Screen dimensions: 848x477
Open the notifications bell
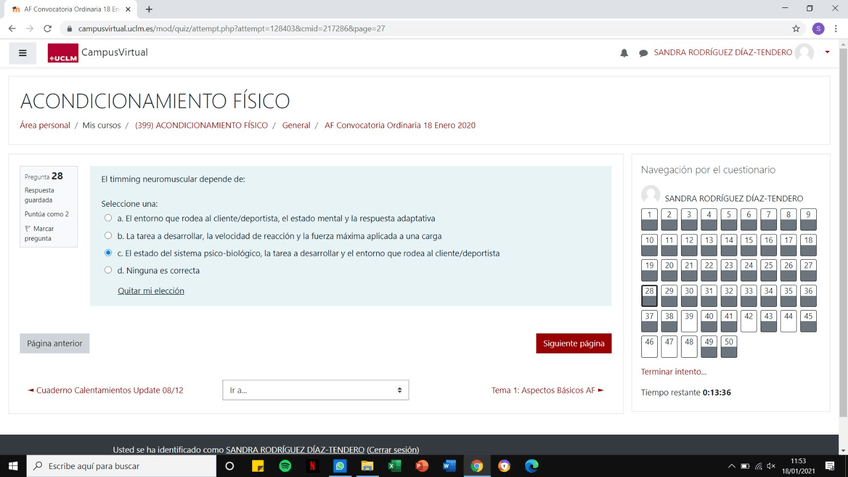624,53
